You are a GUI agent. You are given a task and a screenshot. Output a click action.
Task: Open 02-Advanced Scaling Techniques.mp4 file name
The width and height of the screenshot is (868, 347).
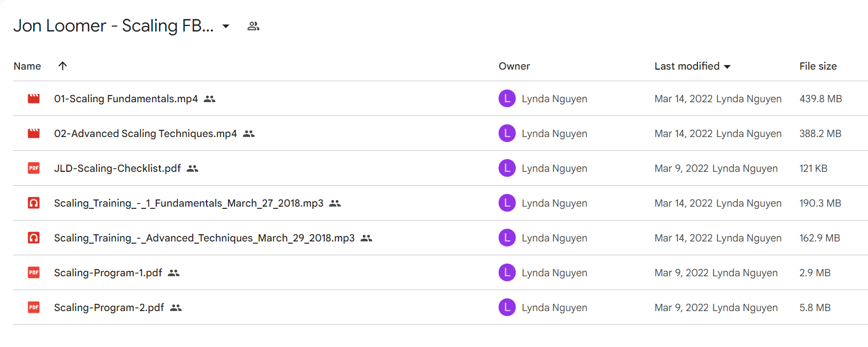(x=145, y=134)
